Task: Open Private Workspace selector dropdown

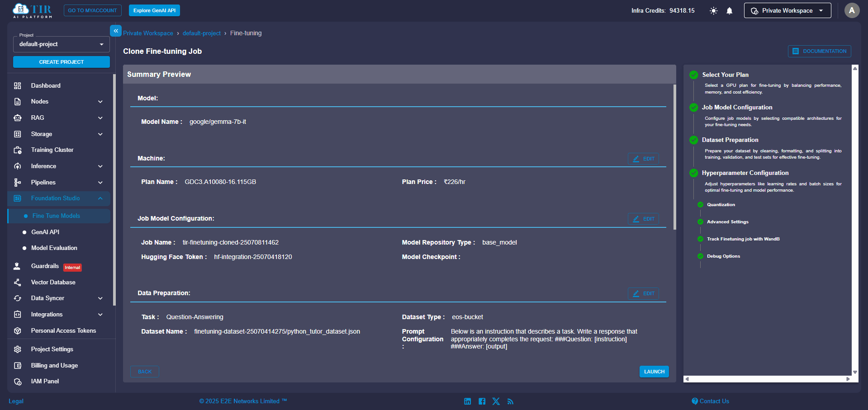Action: (787, 11)
